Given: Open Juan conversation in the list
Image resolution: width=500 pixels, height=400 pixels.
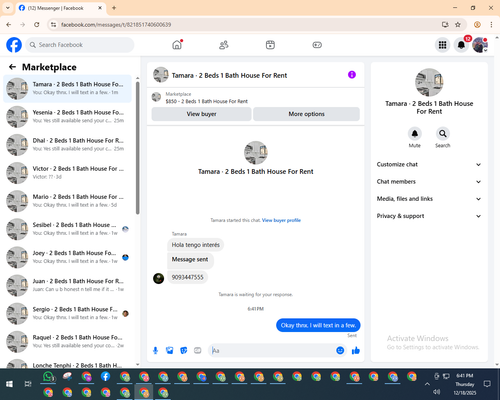Looking at the screenshot, I should pos(67,285).
